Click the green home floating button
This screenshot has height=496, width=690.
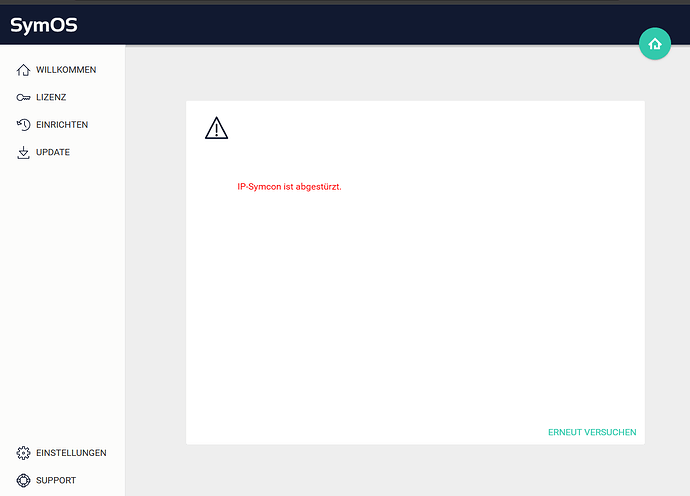pyautogui.click(x=655, y=44)
